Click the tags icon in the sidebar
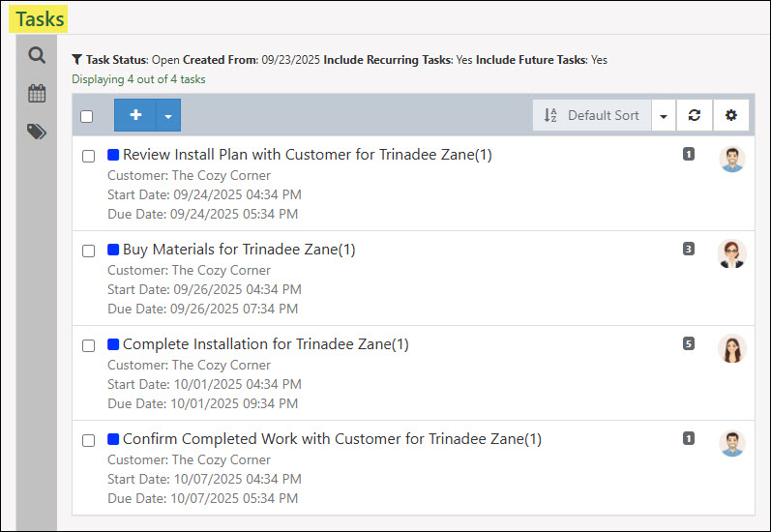Viewport: 771px width, 532px height. click(x=37, y=132)
